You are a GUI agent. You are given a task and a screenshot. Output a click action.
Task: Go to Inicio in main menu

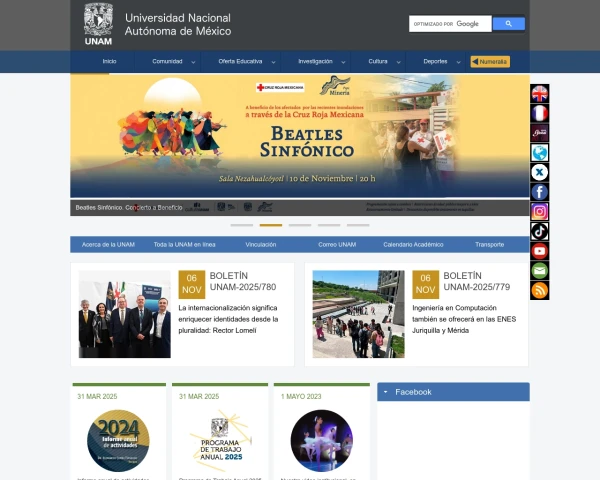point(109,61)
